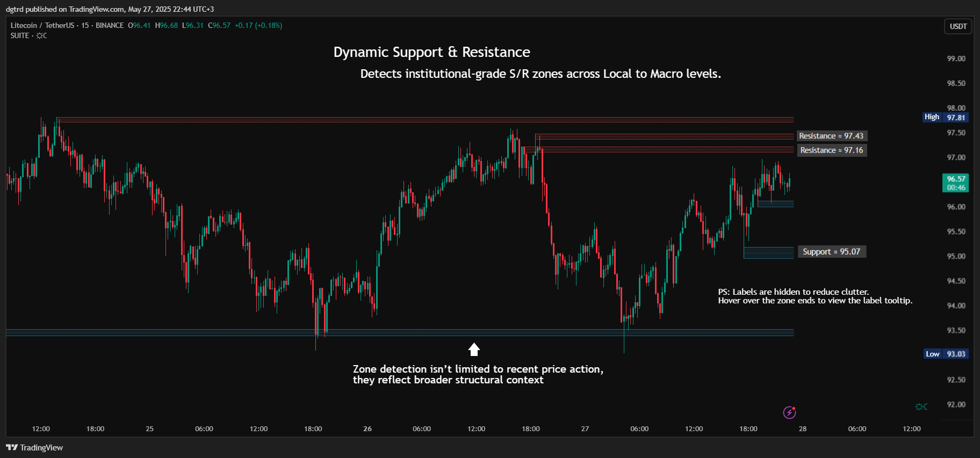Click the '27' date label on time axis
Screen dimensions: 980x458
[x=585, y=428]
